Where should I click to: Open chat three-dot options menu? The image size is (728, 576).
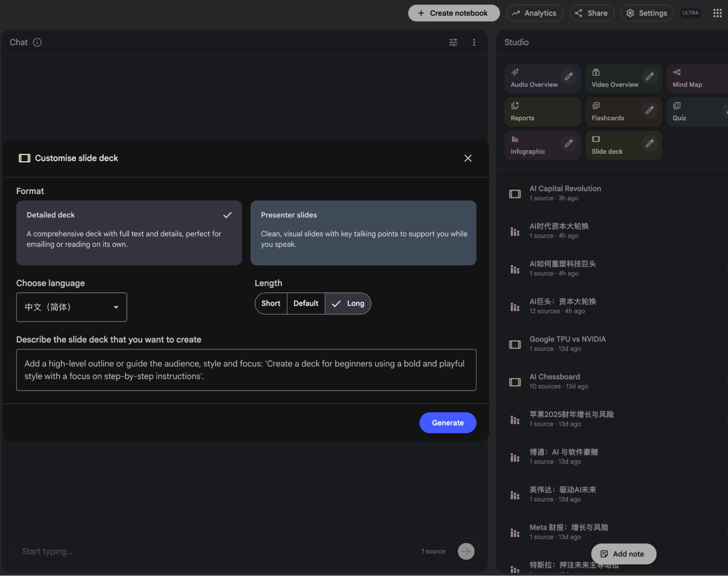(474, 43)
